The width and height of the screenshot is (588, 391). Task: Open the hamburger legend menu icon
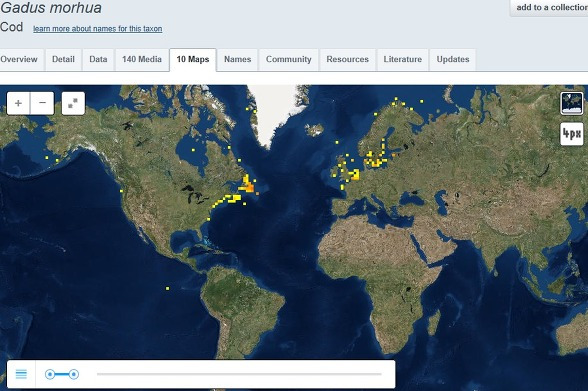point(21,374)
